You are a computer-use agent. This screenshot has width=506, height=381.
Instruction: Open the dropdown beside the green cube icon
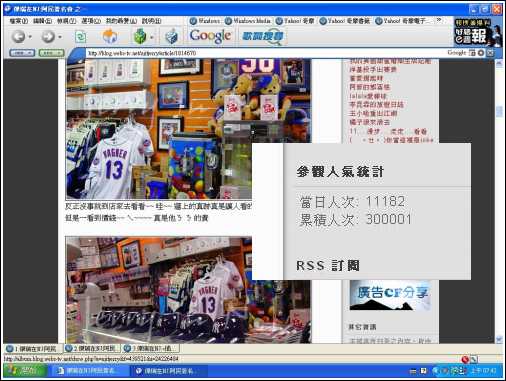tap(152, 37)
